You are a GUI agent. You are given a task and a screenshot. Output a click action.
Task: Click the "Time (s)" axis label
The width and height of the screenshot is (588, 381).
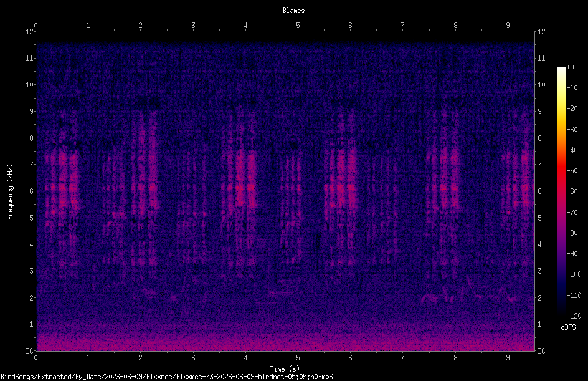[x=285, y=369]
